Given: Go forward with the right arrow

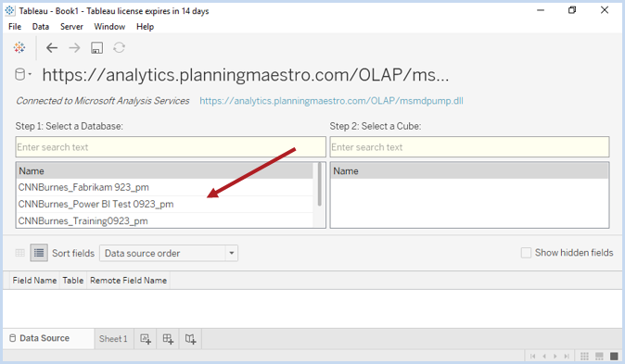Looking at the screenshot, I should click(74, 48).
